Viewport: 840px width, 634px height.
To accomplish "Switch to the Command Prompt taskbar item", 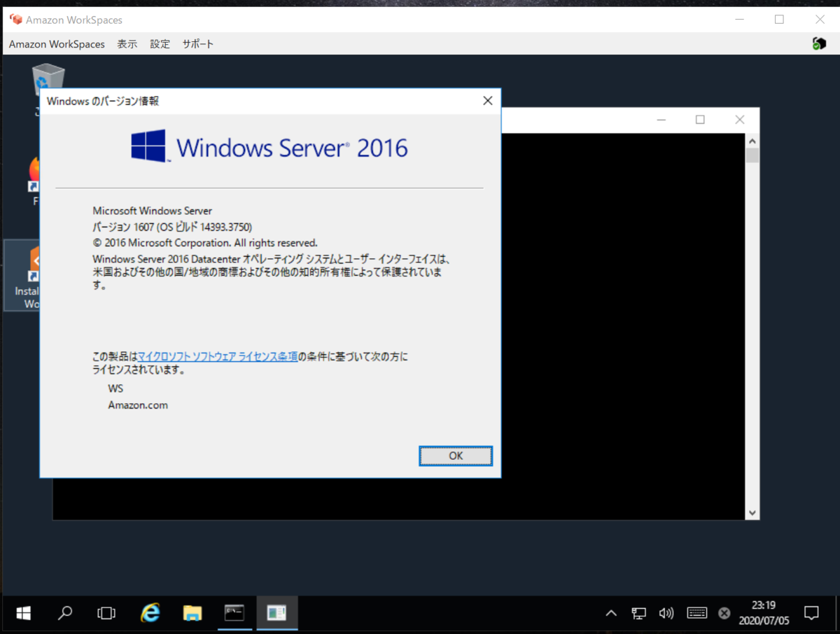I will 234,614.
